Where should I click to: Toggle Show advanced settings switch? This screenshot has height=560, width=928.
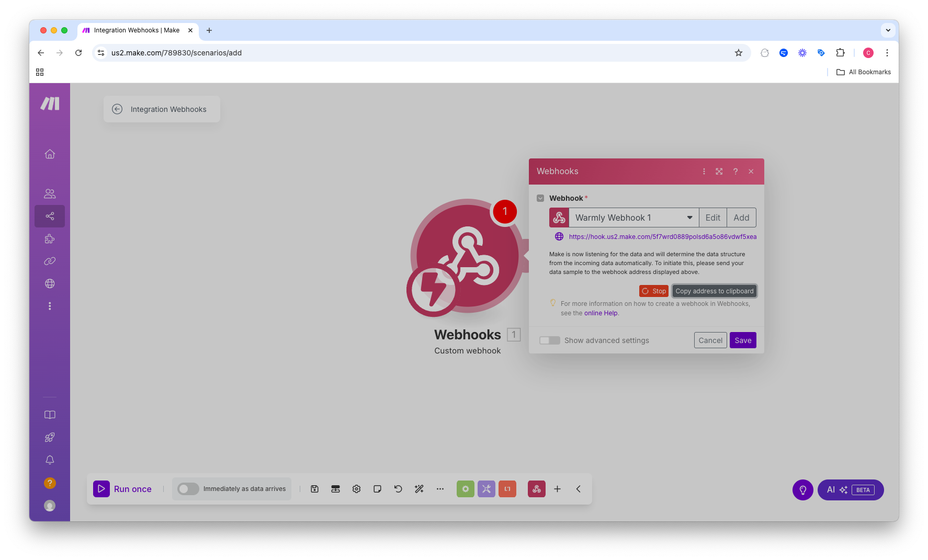tap(550, 340)
